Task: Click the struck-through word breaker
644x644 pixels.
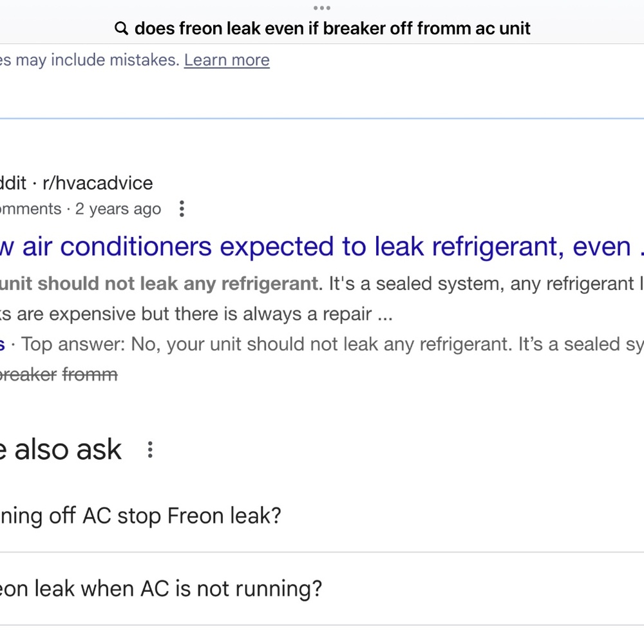Action: click(x=28, y=374)
